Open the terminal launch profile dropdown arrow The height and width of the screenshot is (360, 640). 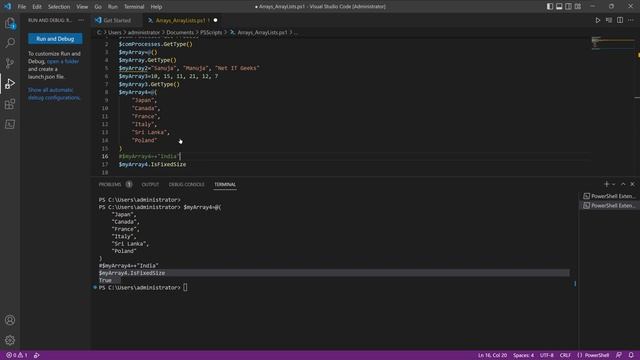(613, 184)
